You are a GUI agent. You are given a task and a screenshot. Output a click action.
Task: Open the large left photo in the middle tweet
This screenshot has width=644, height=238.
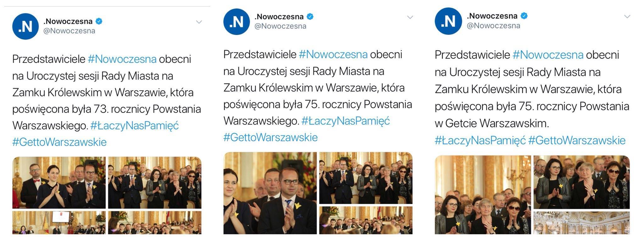tap(270, 193)
